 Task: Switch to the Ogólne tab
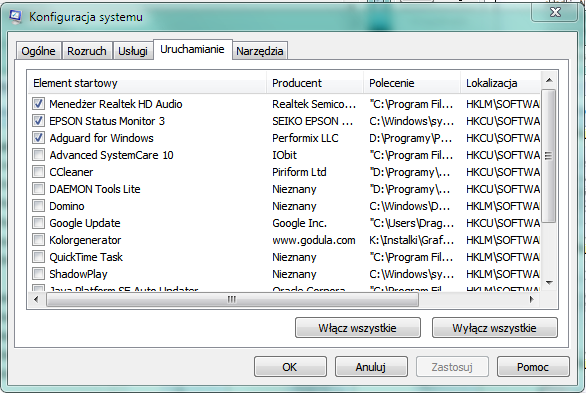coord(38,51)
